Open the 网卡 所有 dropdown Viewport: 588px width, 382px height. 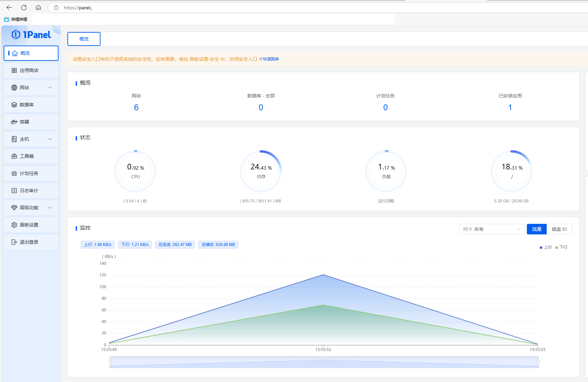coord(492,229)
